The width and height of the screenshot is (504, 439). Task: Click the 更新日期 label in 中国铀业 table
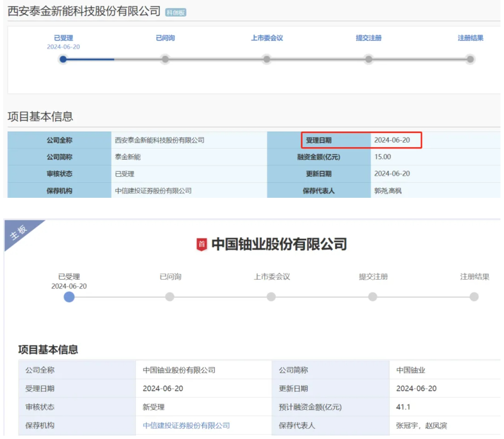293,389
